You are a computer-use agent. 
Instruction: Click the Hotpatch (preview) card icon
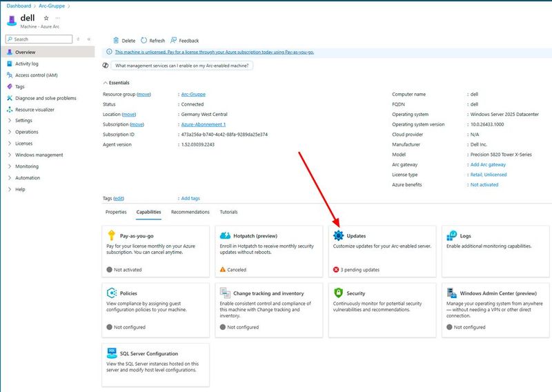[225, 235]
